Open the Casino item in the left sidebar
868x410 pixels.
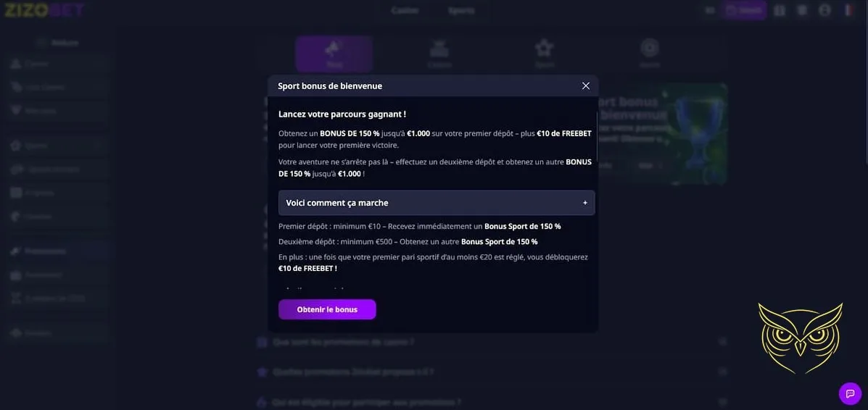click(x=36, y=64)
